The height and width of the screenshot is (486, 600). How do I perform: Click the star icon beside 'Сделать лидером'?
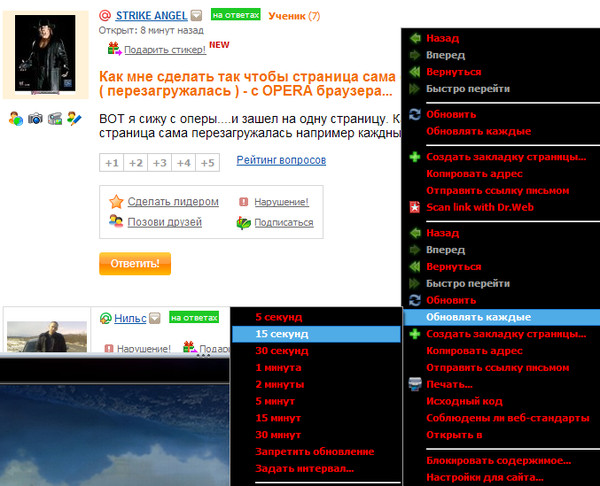[x=116, y=201]
